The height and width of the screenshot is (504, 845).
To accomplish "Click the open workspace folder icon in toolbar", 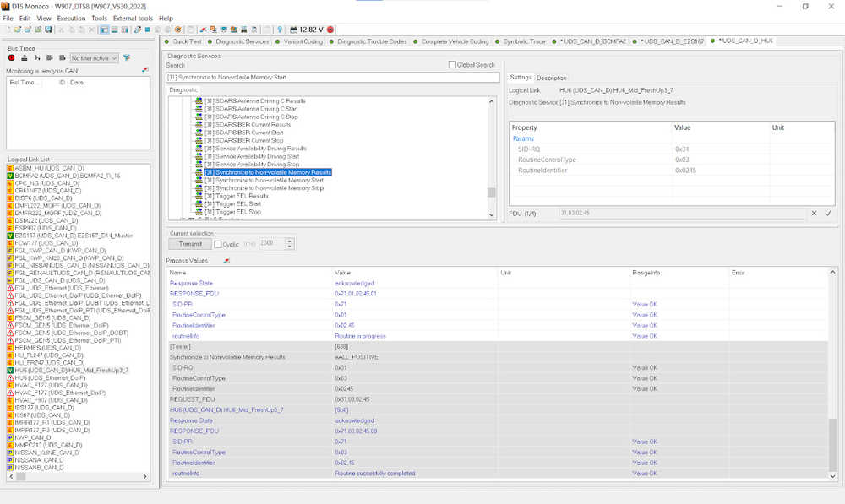I will pos(18,30).
